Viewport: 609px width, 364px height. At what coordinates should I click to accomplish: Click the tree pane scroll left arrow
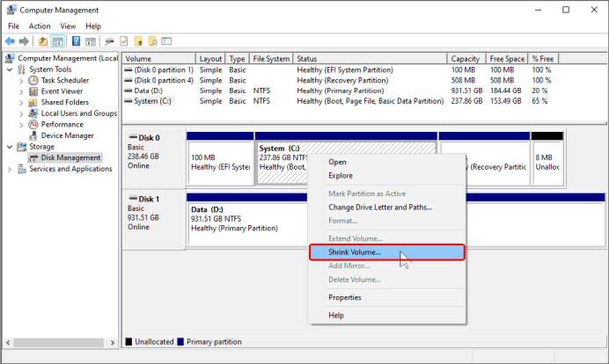click(8, 343)
